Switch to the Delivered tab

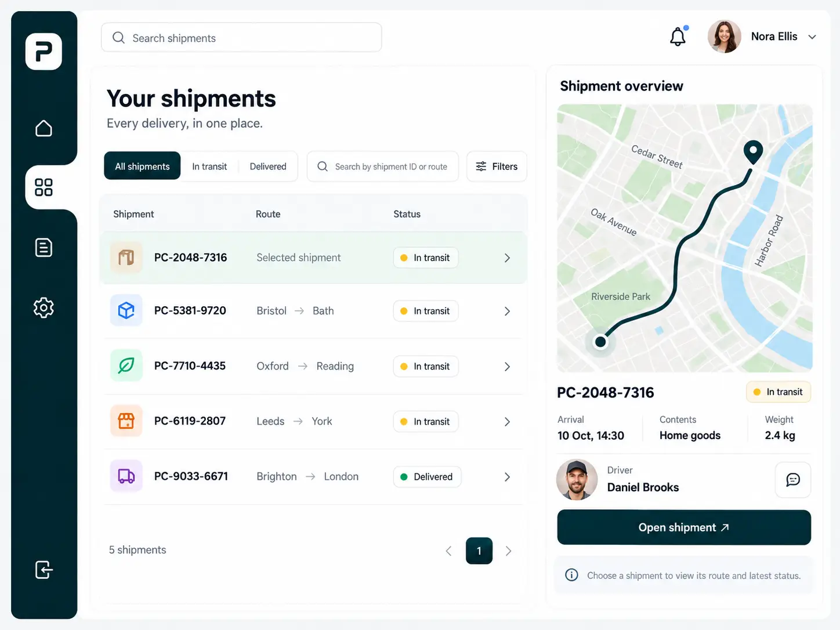tap(268, 166)
